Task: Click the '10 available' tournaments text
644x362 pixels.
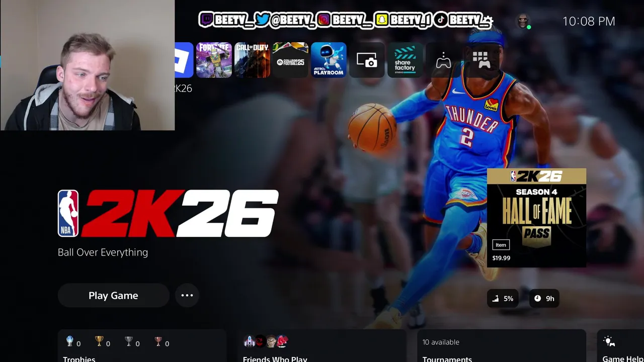Action: coord(441,342)
